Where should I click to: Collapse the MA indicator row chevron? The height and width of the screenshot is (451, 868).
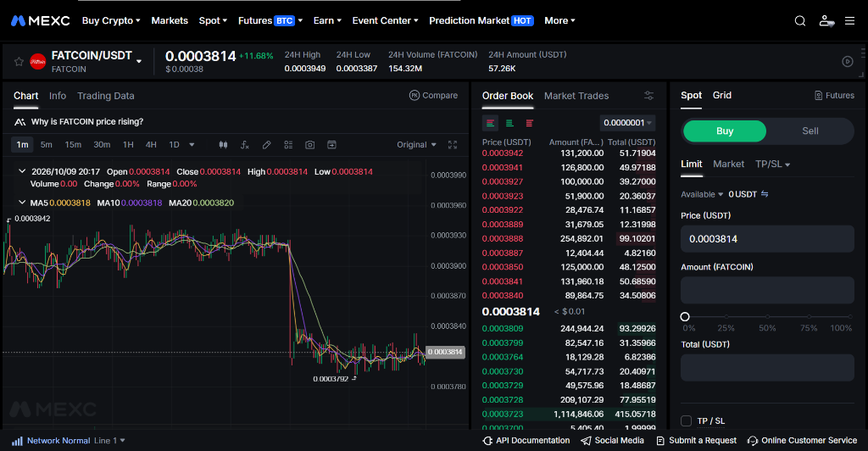click(x=22, y=203)
